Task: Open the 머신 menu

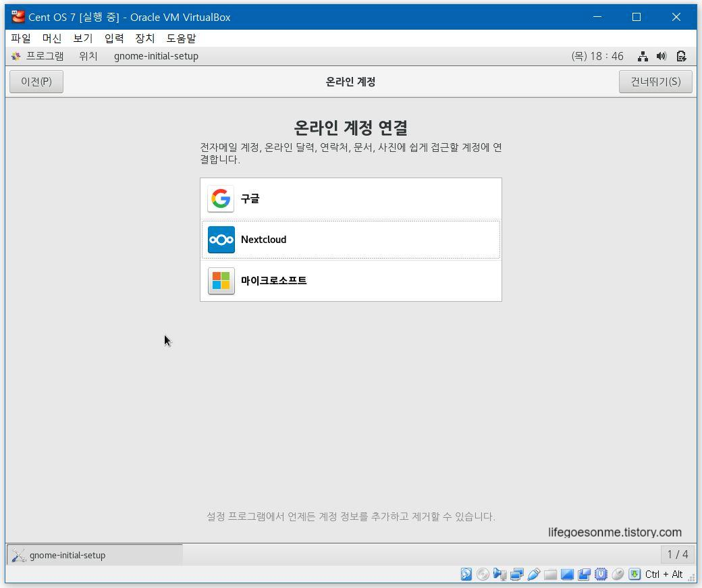Action: [52, 38]
